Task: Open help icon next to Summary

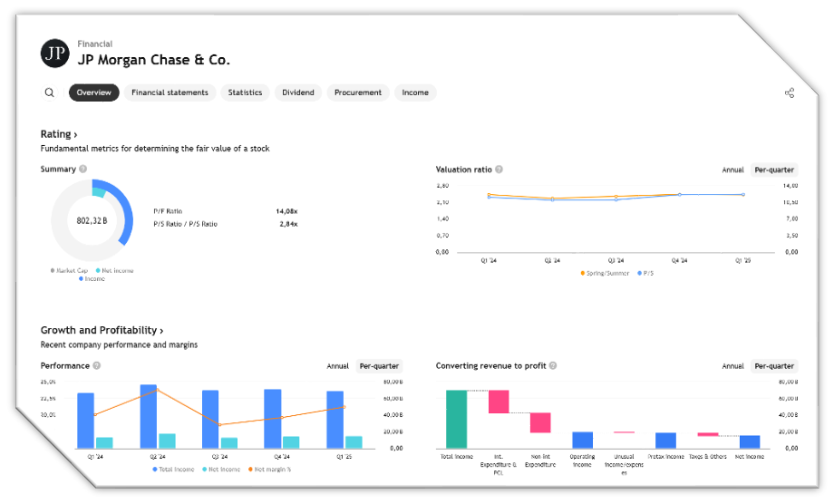Action: [x=83, y=170]
